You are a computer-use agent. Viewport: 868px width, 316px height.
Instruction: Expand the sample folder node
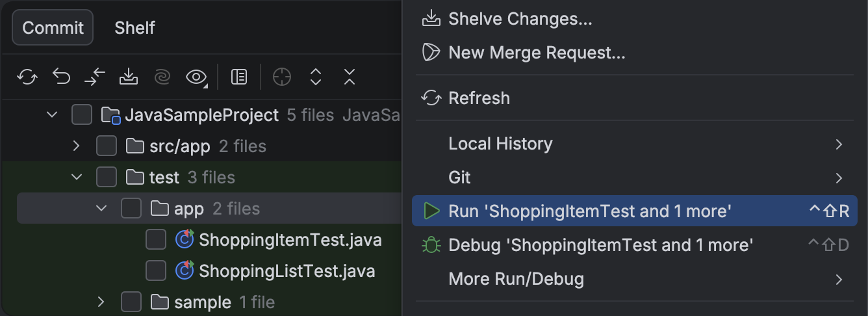tap(101, 302)
